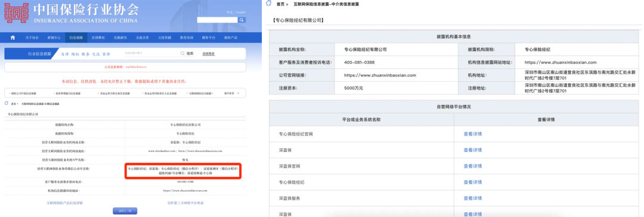Click the magnifier search button in the header

coord(242,20)
